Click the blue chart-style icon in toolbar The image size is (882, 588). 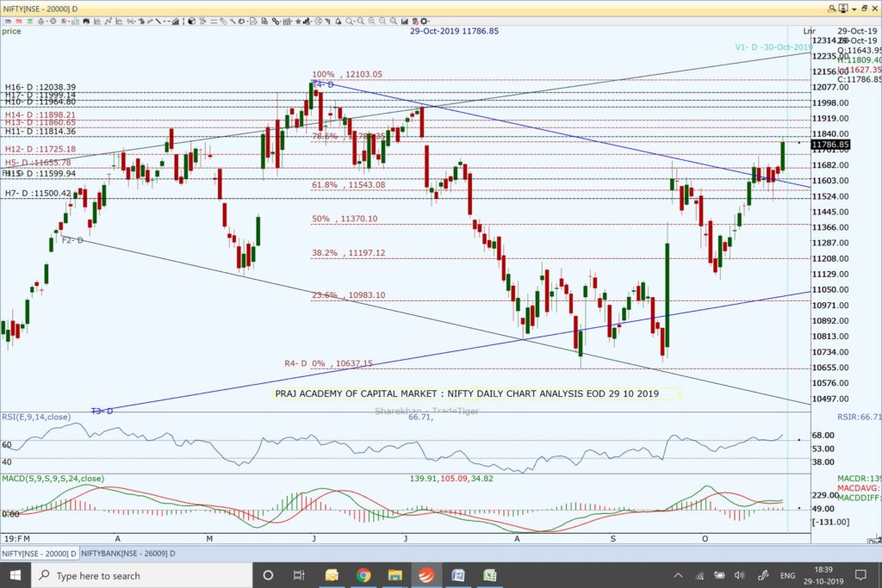(x=8, y=22)
